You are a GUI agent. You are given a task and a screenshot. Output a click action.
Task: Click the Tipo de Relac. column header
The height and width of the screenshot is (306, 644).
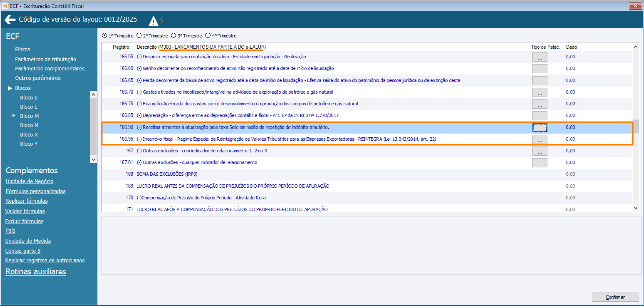pos(545,47)
